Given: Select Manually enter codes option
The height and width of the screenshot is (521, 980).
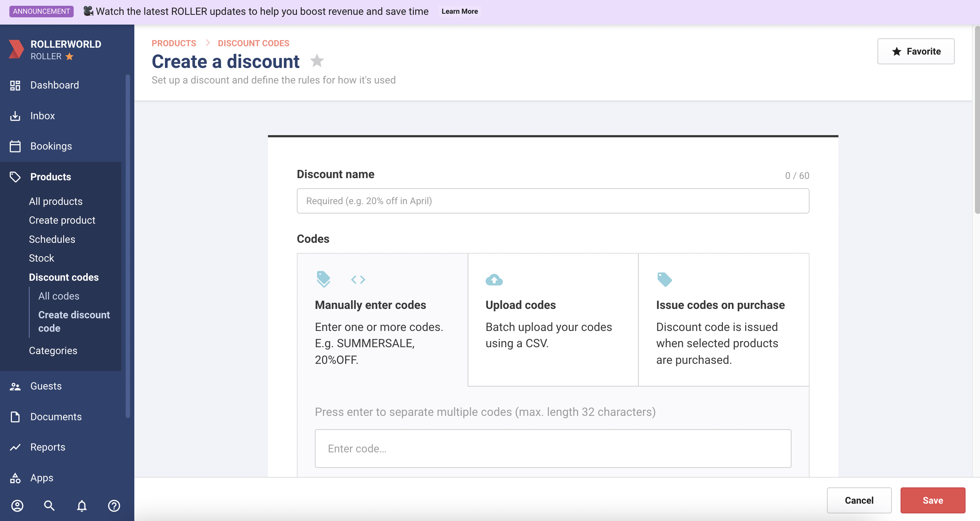Looking at the screenshot, I should (382, 320).
